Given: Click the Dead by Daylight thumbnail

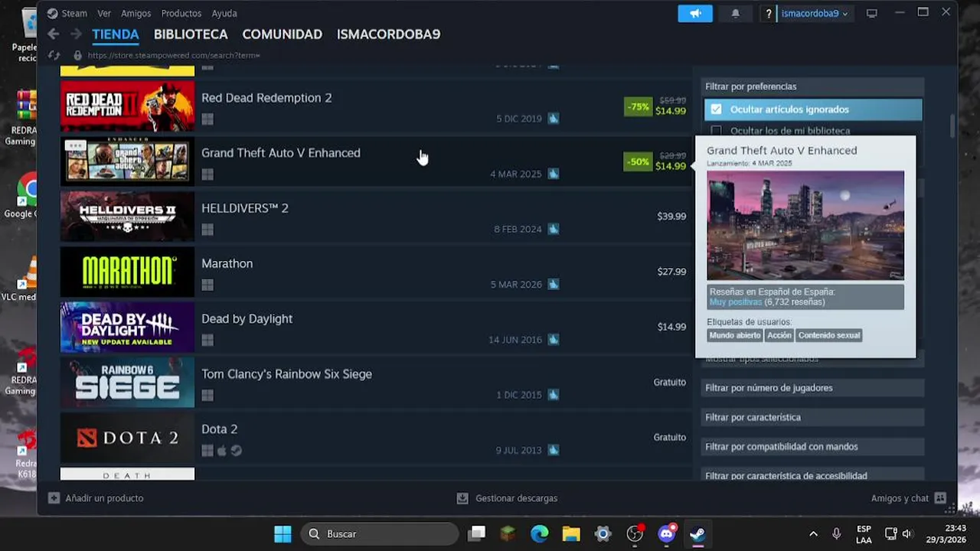Looking at the screenshot, I should [x=127, y=327].
